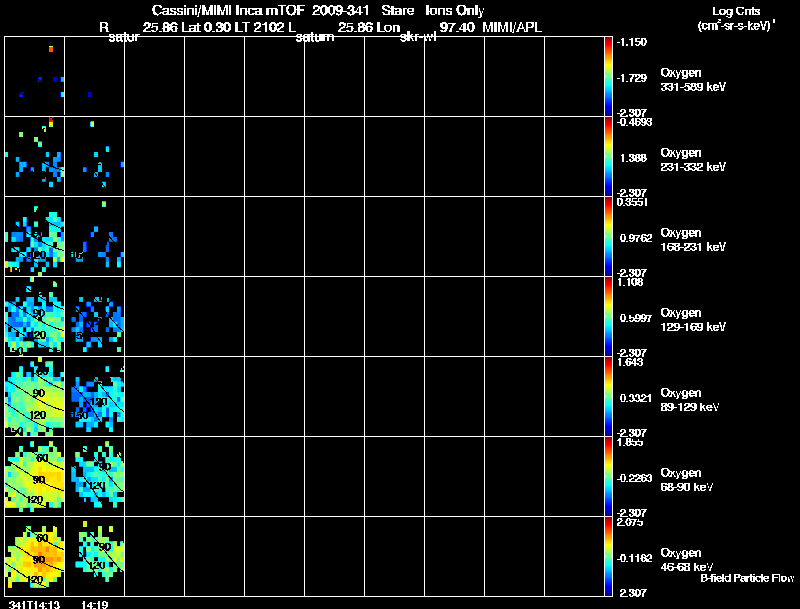800x609 pixels.
Task: Click the 'Ions Only' title text
Action: (x=455, y=10)
